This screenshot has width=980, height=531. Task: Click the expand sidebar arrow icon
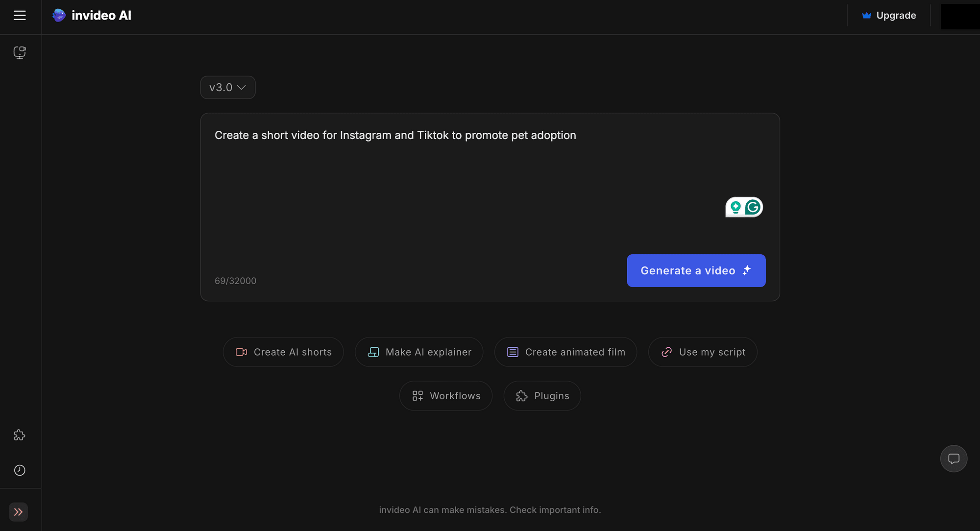[x=18, y=511]
